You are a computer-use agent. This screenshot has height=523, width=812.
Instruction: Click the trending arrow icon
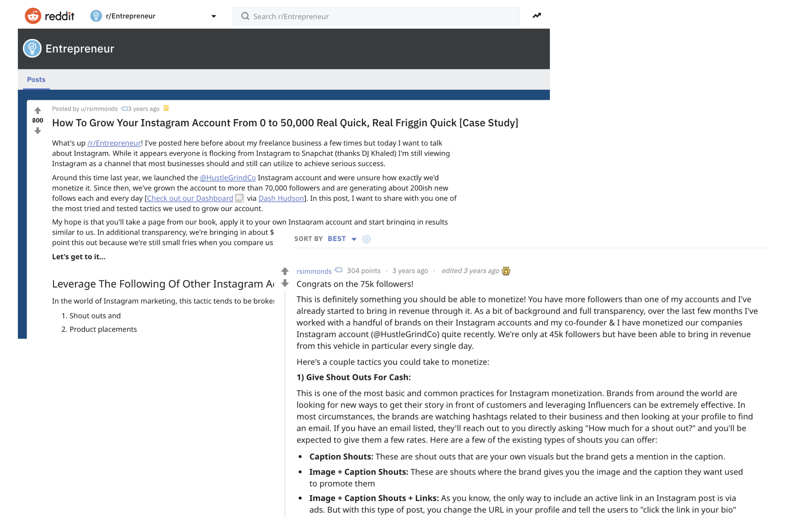(x=536, y=16)
